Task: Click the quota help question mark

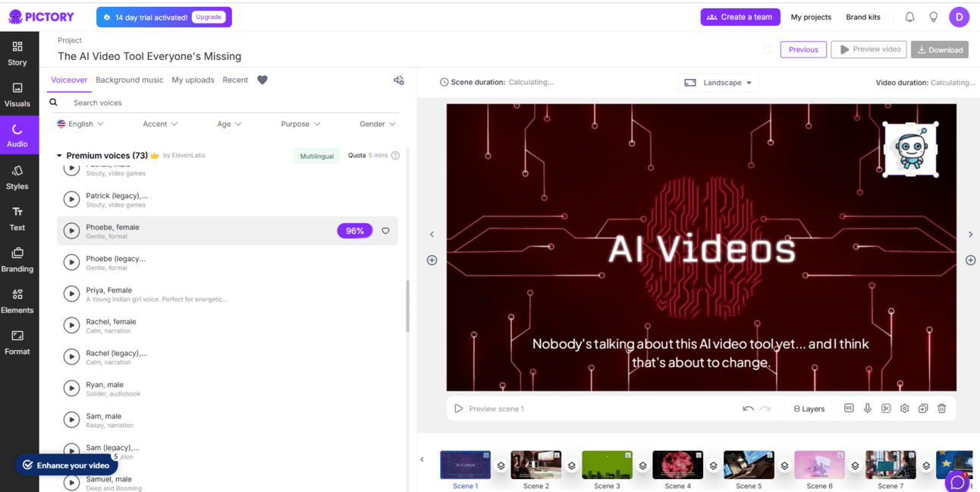Action: click(x=395, y=156)
